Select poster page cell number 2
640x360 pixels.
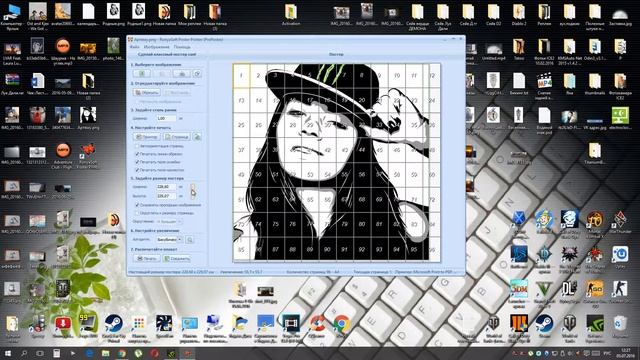(258, 76)
